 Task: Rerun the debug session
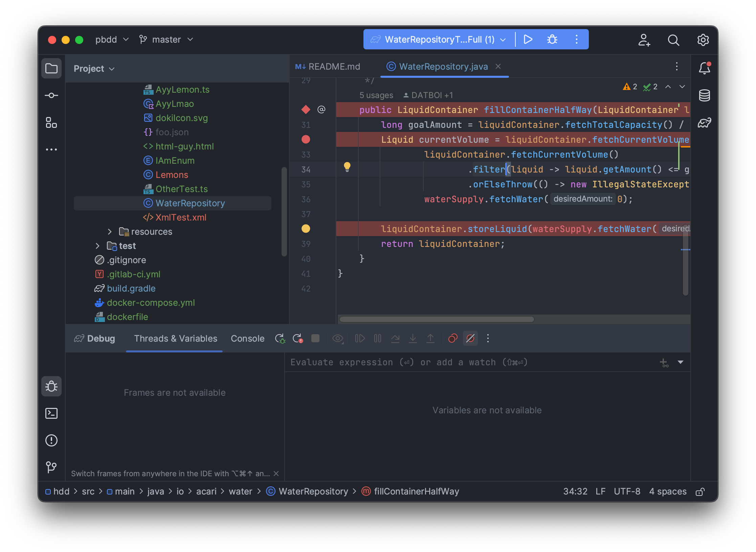click(280, 338)
